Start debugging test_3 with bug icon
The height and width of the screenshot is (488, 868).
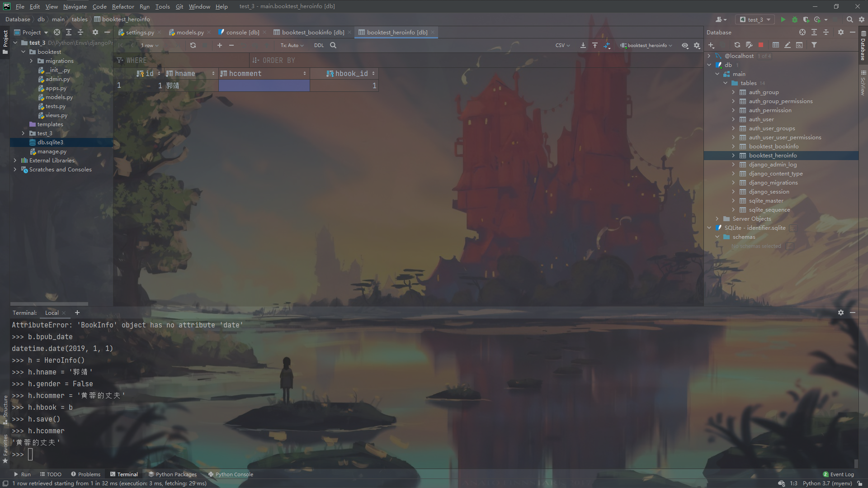click(x=795, y=19)
